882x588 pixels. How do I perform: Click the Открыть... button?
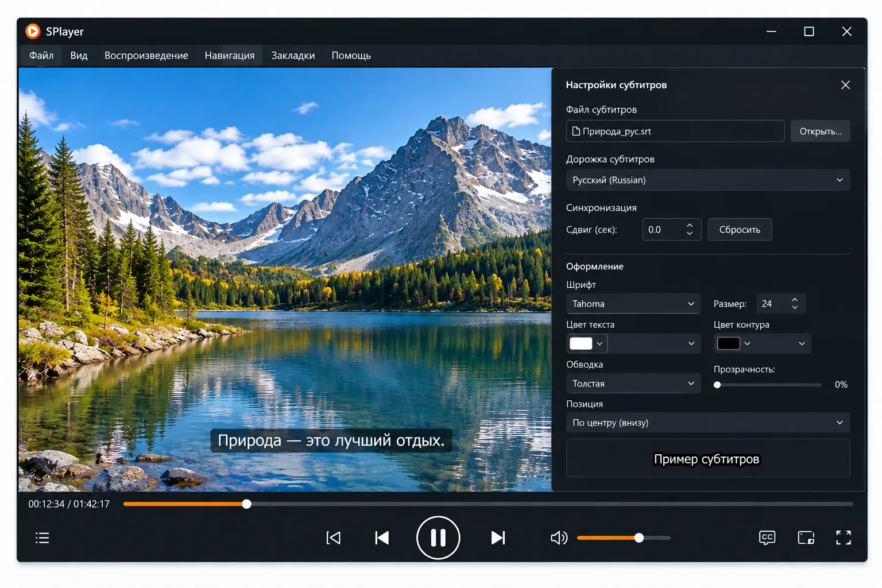coord(820,131)
